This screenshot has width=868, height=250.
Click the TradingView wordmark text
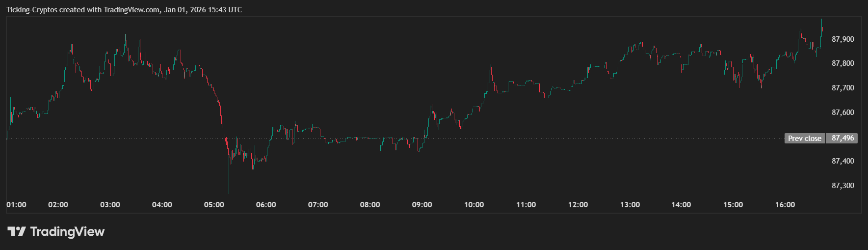coord(67,231)
